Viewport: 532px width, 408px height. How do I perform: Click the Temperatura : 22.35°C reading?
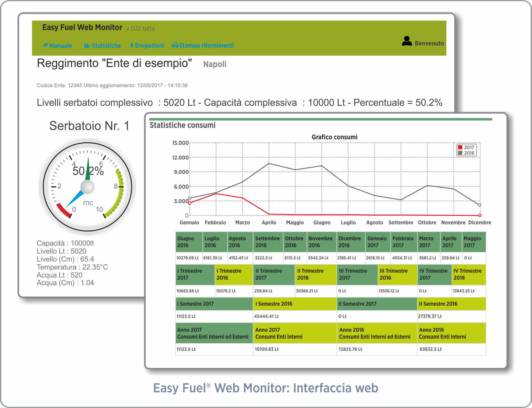click(x=72, y=267)
